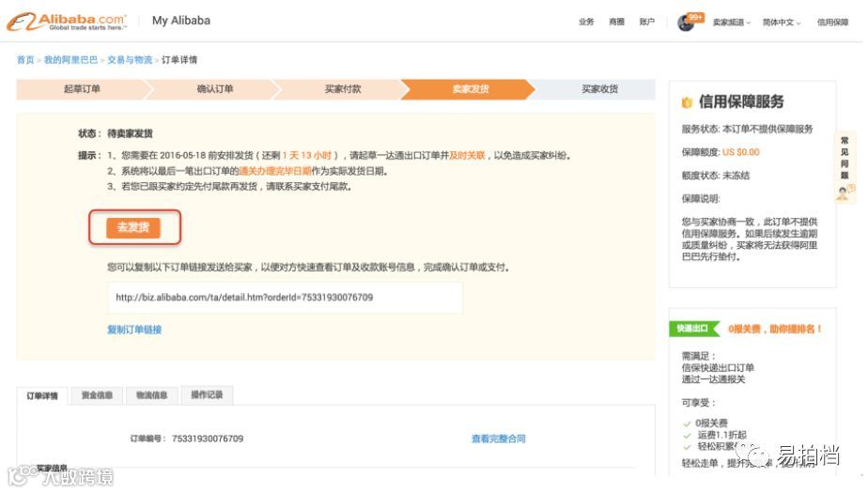Click the 运费1.1折起 benefit item
This screenshot has width=868, height=493.
(x=721, y=435)
